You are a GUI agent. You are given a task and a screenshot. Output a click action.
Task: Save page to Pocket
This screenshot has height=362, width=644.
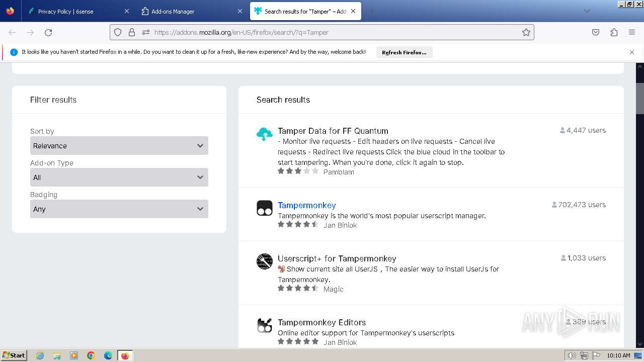[x=596, y=32]
